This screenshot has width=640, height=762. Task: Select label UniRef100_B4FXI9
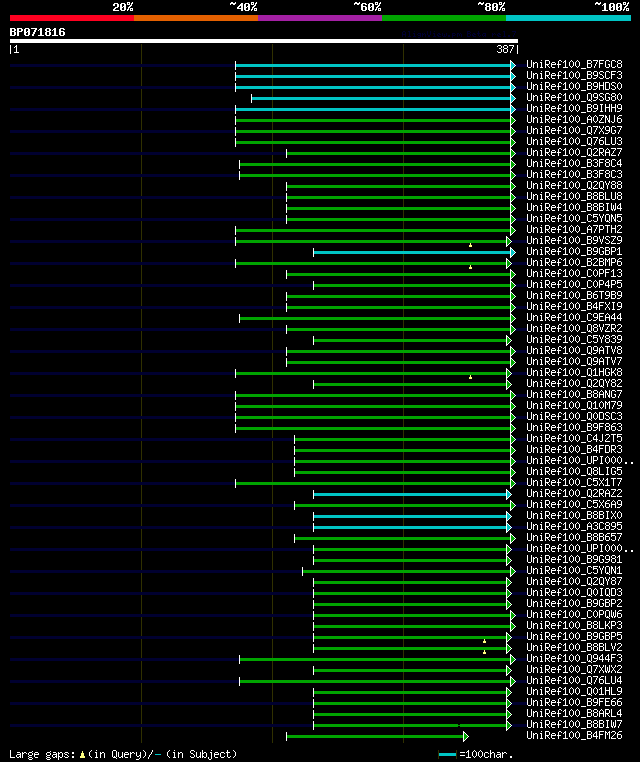[x=574, y=307]
